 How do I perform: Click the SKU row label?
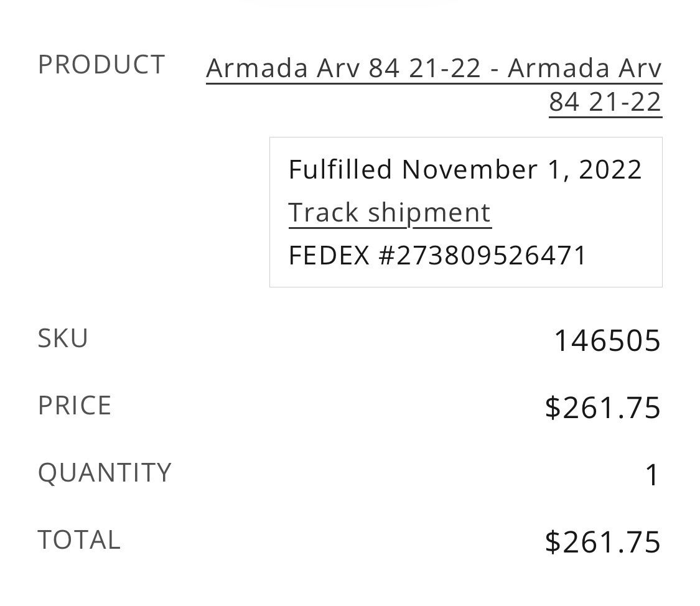(63, 338)
